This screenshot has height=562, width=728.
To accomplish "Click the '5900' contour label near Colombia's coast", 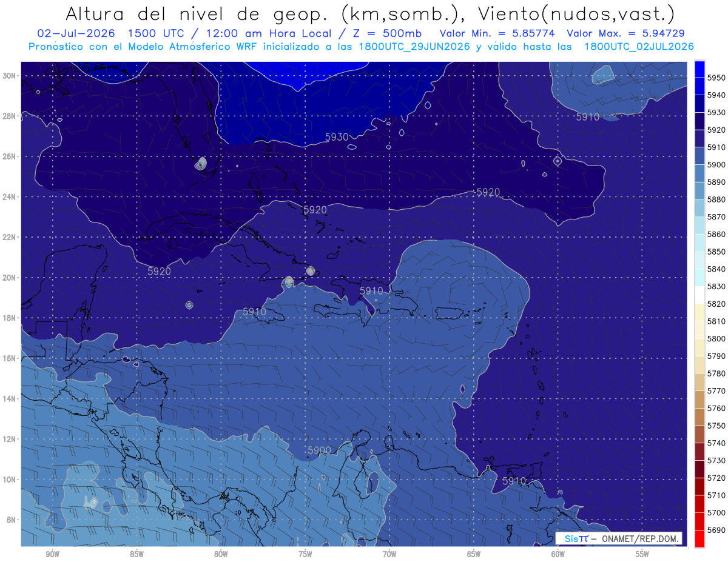I will (x=319, y=450).
